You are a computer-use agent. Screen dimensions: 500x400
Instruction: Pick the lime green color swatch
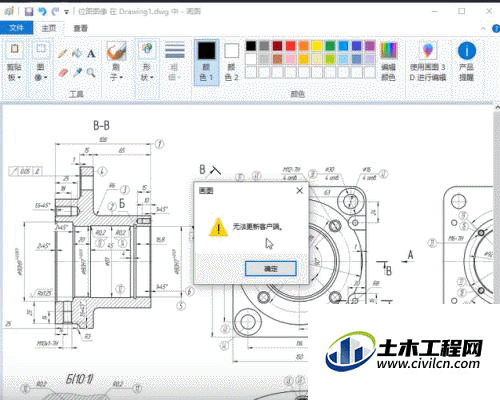(x=330, y=59)
